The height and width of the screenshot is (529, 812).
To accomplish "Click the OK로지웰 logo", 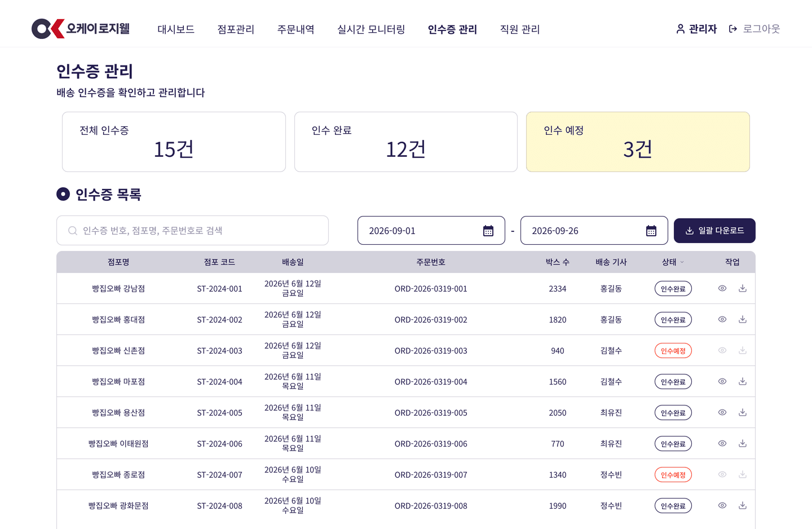I will coord(81,29).
